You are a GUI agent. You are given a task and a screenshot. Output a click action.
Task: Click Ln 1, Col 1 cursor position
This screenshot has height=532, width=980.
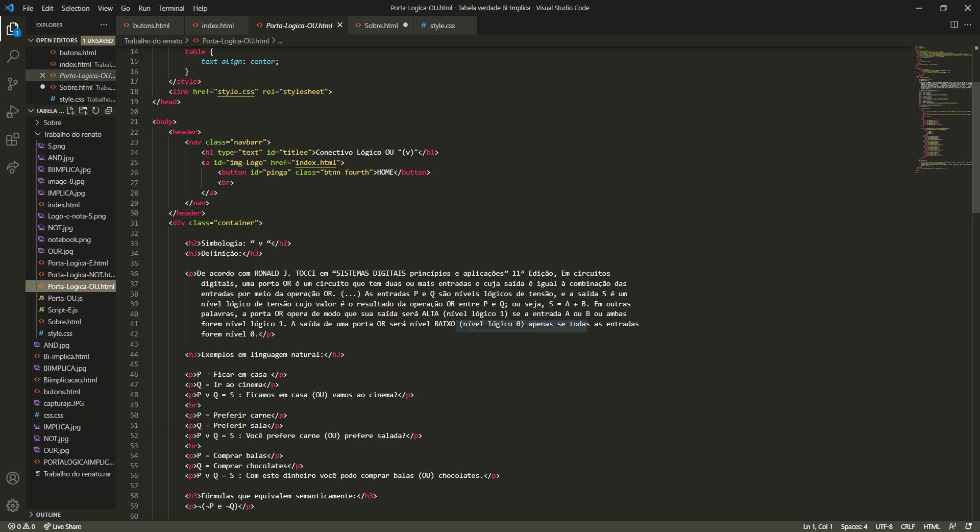[818, 526]
